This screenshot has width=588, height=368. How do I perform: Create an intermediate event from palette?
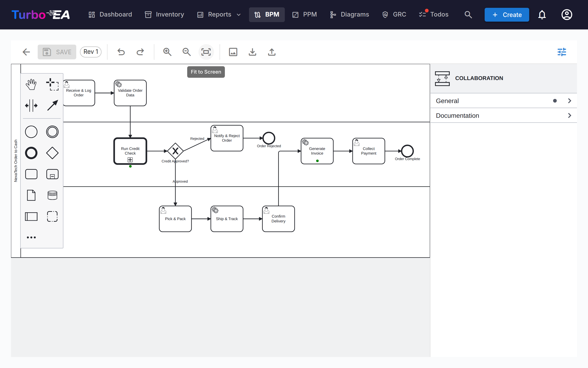(x=52, y=132)
